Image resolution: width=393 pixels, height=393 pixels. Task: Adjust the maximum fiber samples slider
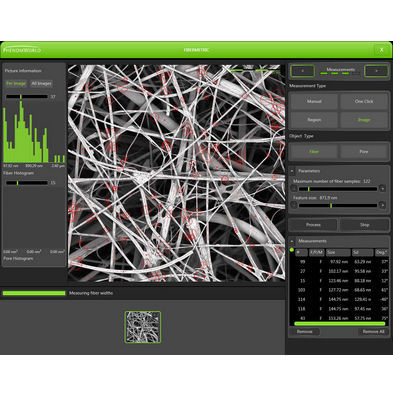pyautogui.click(x=338, y=189)
